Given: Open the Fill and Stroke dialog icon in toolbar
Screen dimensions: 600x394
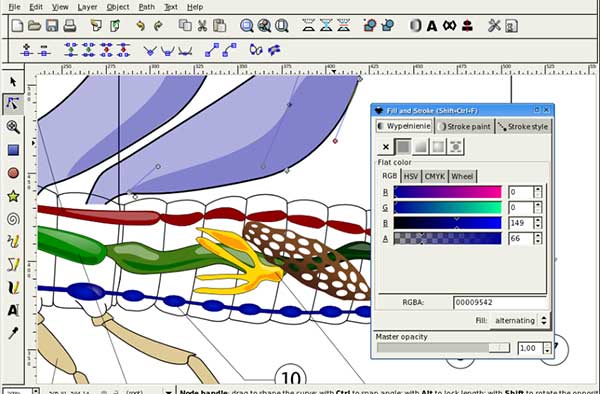Looking at the screenshot, I should coord(415,26).
